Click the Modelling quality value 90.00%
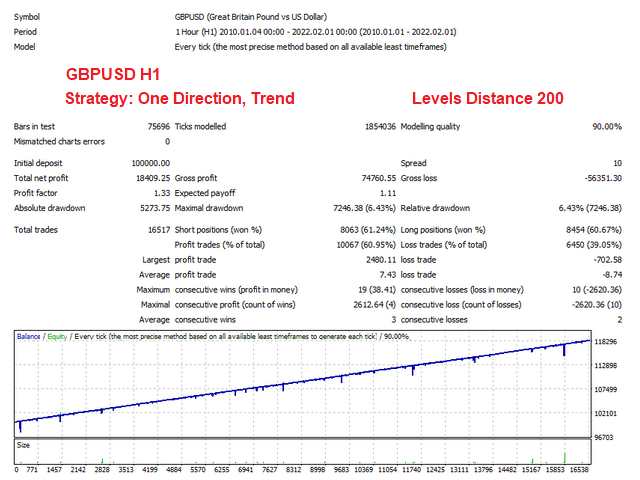The width and height of the screenshot is (640, 480). pyautogui.click(x=607, y=127)
